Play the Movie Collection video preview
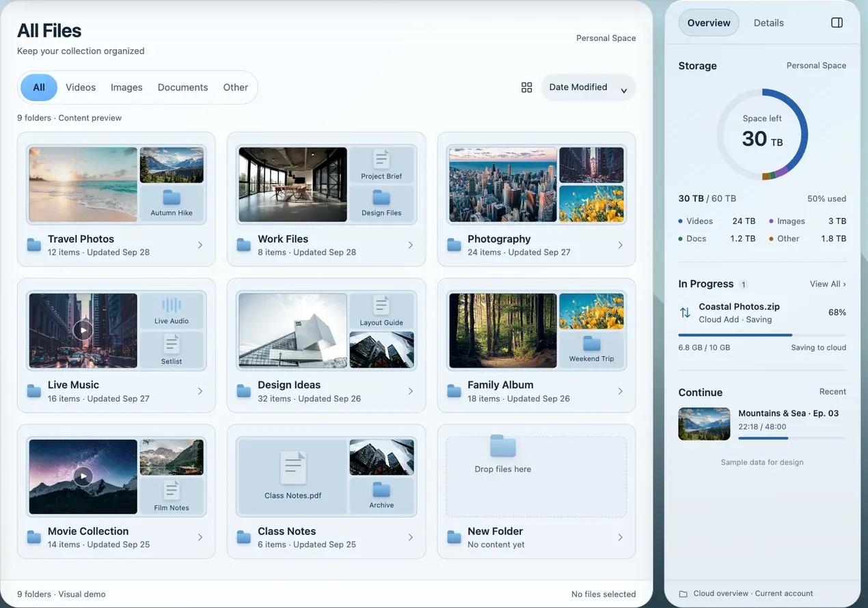Image resolution: width=868 pixels, height=608 pixels. [x=83, y=476]
